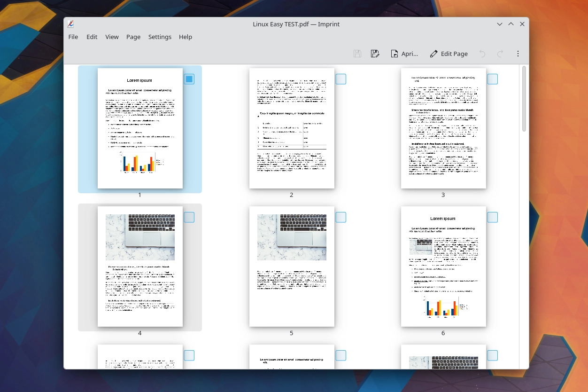The width and height of the screenshot is (588, 392).
Task: Close the Imprint window
Action: (x=522, y=24)
